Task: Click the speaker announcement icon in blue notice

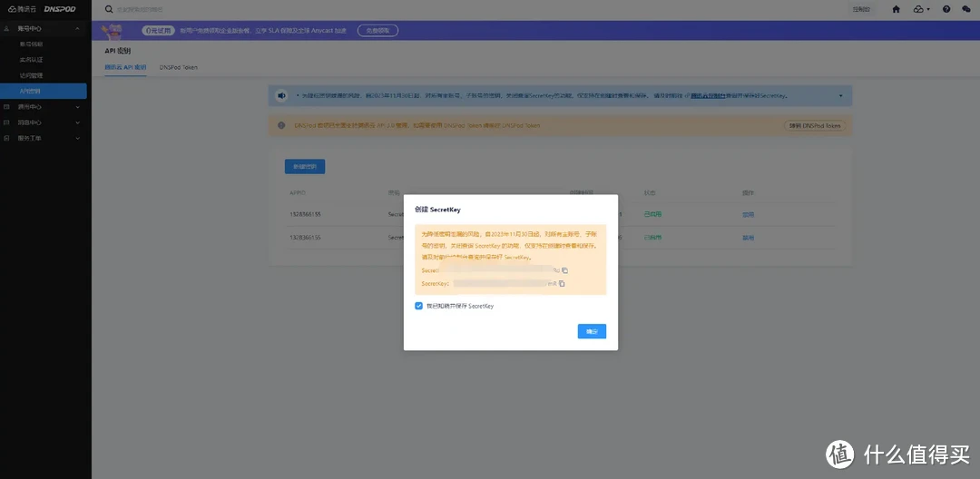Action: pos(282,95)
